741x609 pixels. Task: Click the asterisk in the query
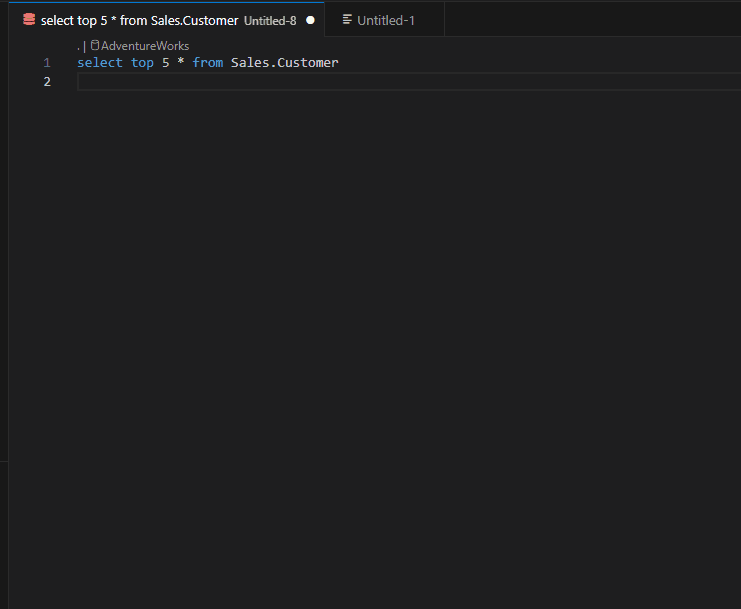tap(181, 62)
